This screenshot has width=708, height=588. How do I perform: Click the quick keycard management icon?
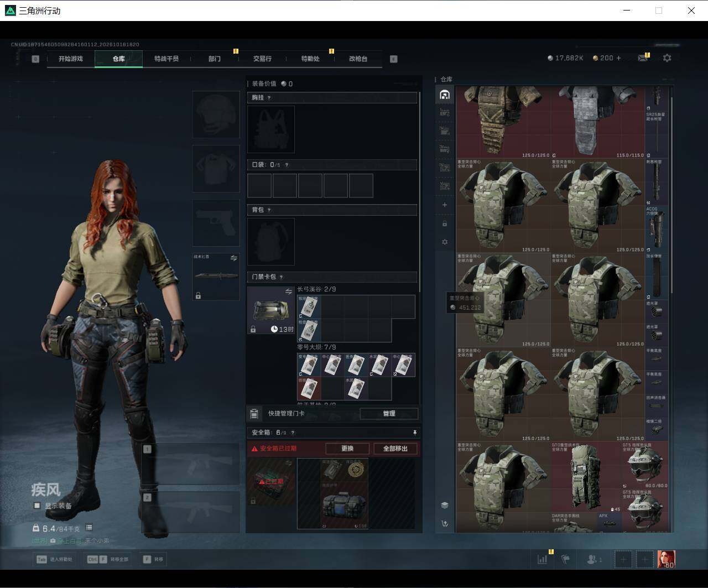[x=254, y=414]
